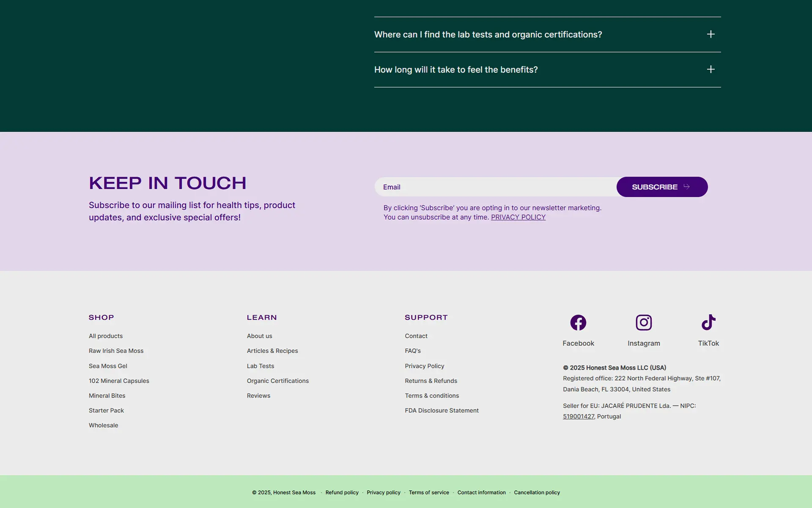Focus the Email input field
812x508 pixels.
click(495, 187)
